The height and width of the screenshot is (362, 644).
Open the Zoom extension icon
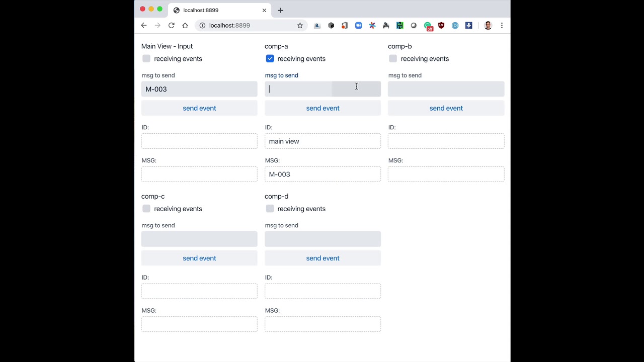coord(359,25)
